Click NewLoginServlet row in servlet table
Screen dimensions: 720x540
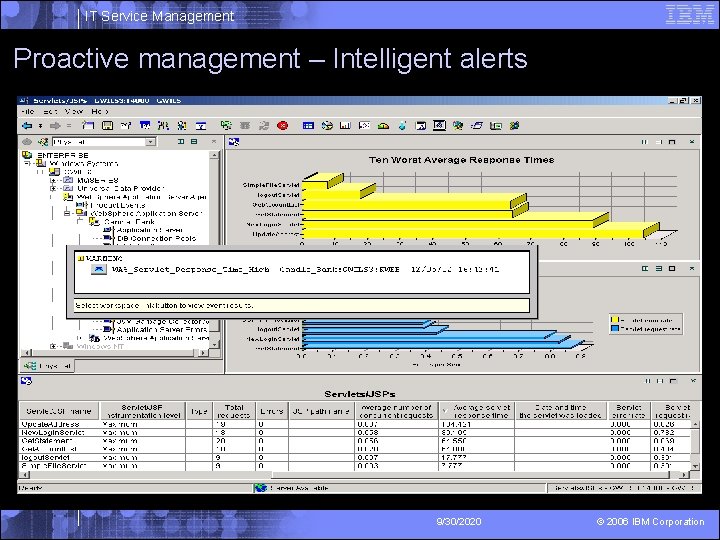coord(354,433)
